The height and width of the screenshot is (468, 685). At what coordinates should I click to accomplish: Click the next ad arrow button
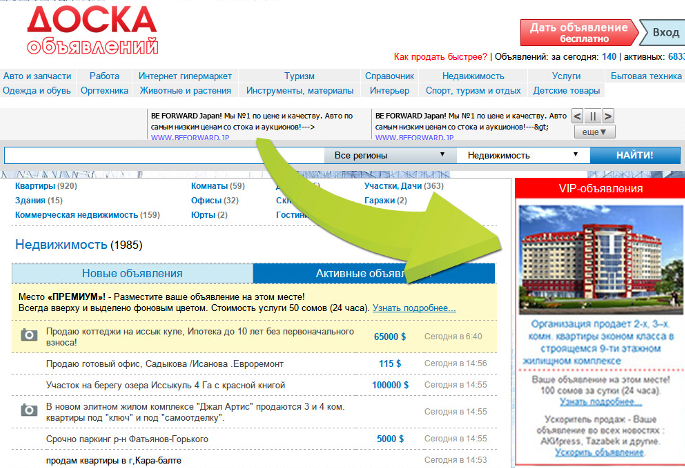click(x=609, y=116)
